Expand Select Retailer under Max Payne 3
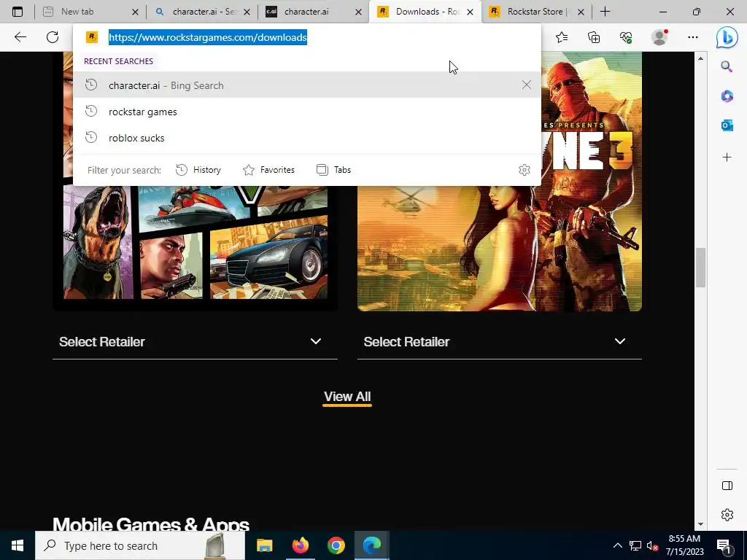The image size is (747, 560). coord(499,342)
